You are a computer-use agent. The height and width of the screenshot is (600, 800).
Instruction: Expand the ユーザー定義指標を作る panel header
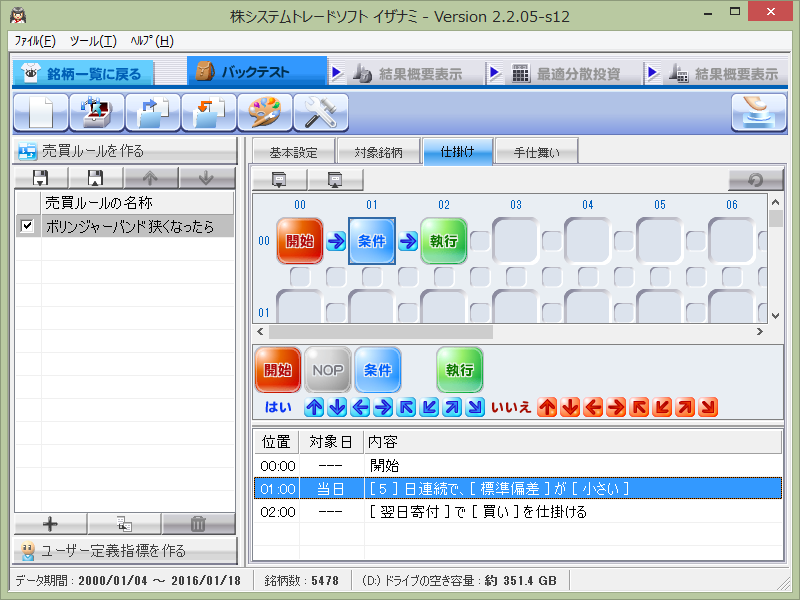125,551
